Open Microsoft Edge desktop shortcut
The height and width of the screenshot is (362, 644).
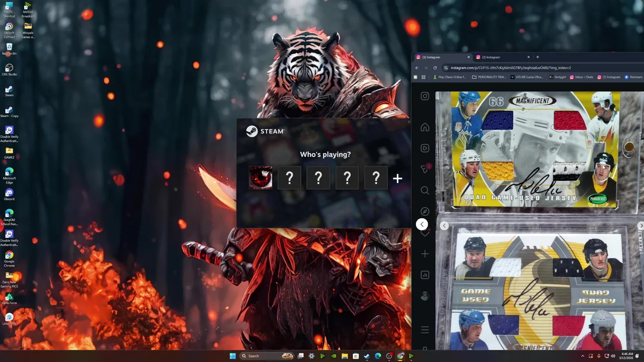pos(9,175)
